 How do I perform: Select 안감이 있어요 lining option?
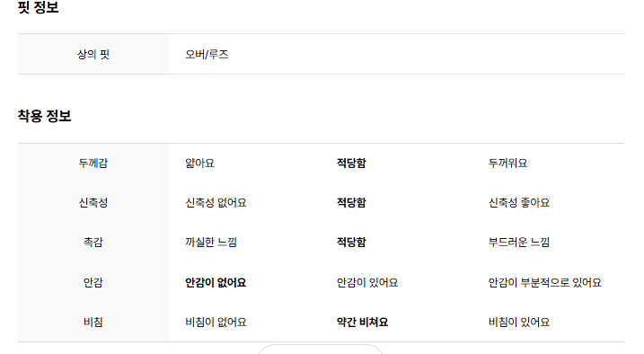pyautogui.click(x=367, y=282)
